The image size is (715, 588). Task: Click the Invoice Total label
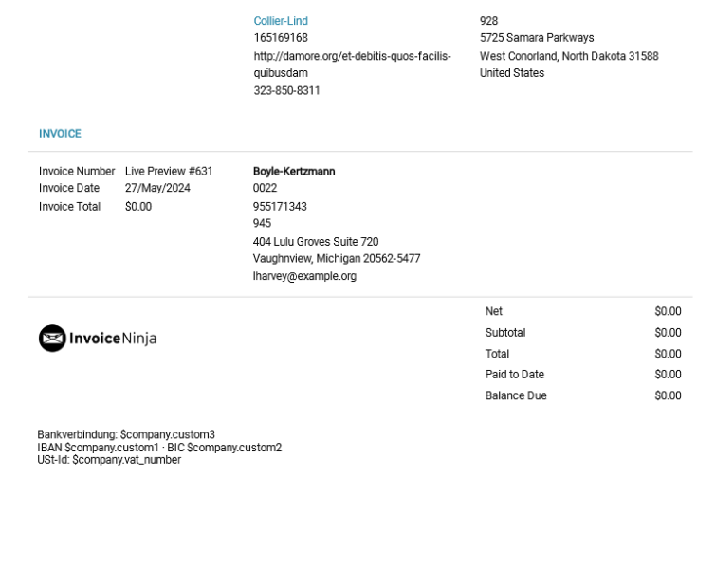(x=69, y=207)
